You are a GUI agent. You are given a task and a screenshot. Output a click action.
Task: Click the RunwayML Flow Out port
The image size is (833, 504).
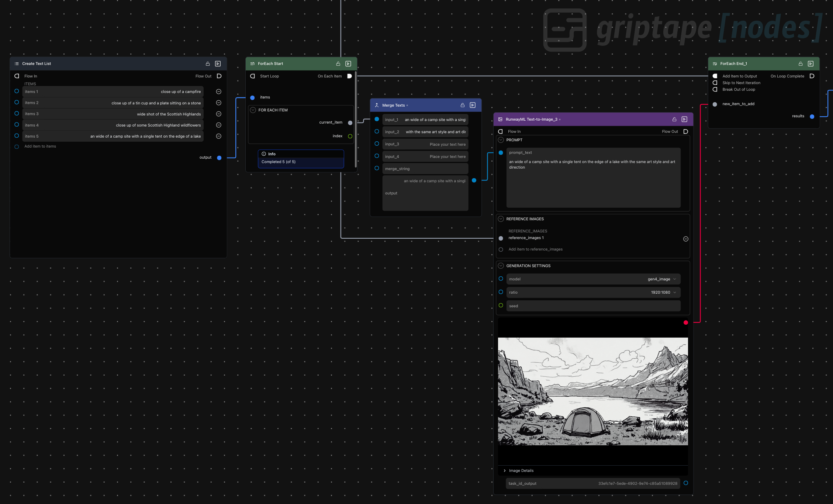tap(685, 131)
